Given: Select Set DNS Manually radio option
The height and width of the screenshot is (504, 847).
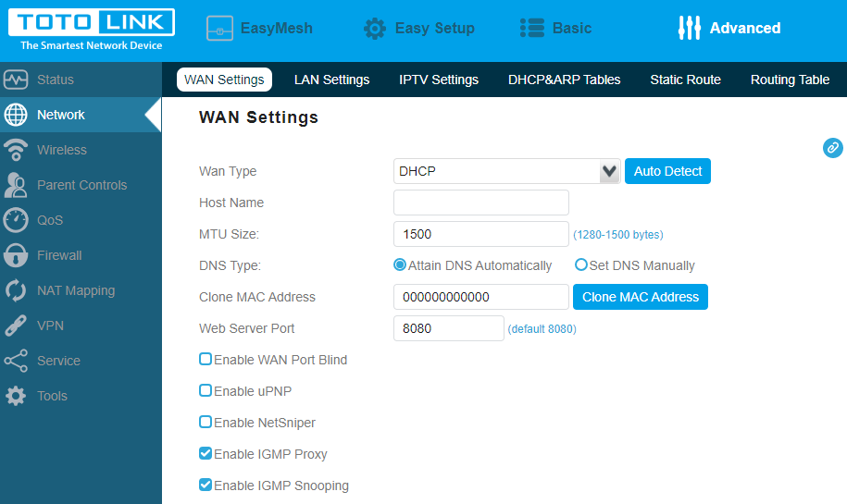Looking at the screenshot, I should click(581, 264).
